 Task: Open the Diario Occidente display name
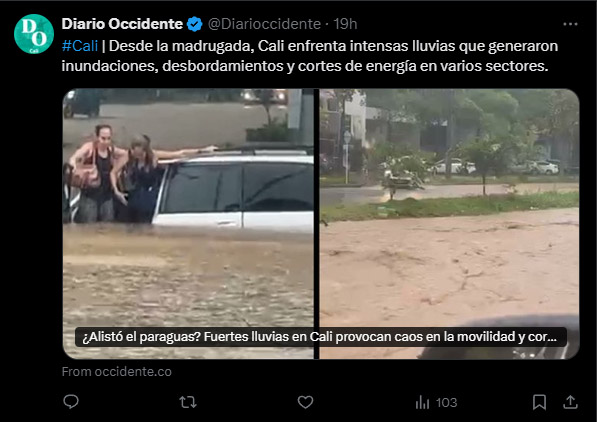coord(122,24)
